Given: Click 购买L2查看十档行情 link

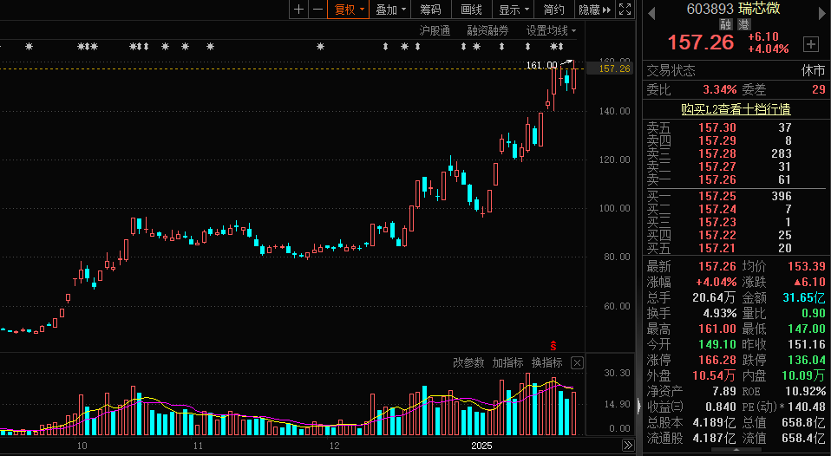Looking at the screenshot, I should click(x=735, y=109).
